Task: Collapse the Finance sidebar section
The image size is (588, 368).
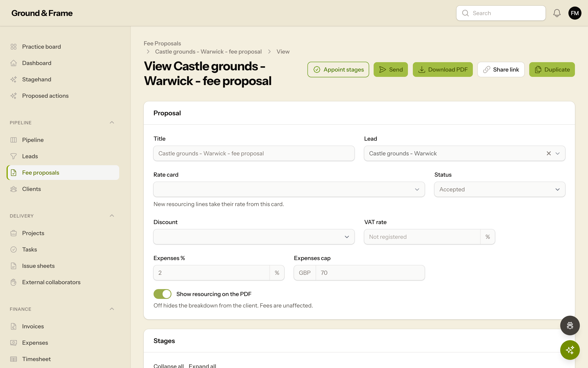Action: 112,309
